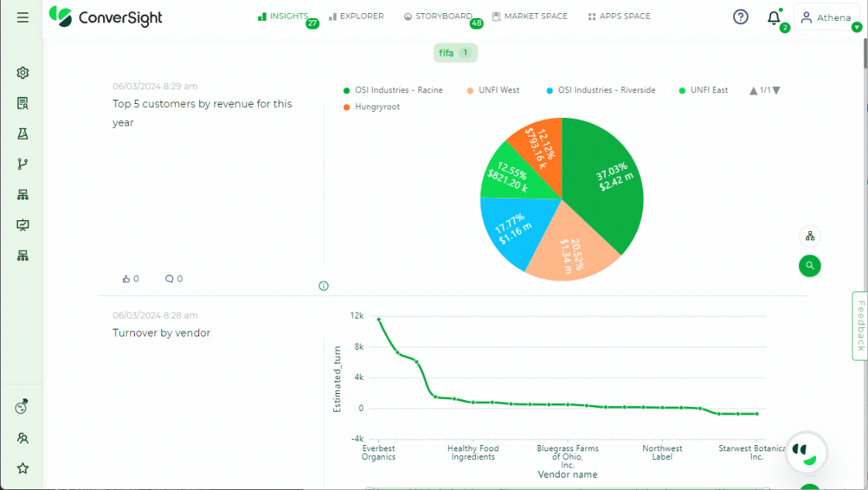This screenshot has height=490, width=868.
Task: Open the Storyboard tab
Action: point(439,16)
